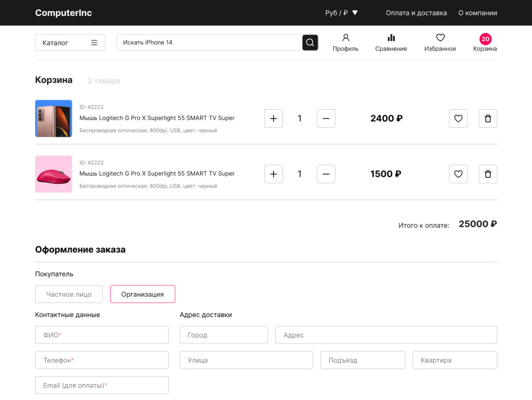Add the 2400 ₽ item to favorites
This screenshot has height=400, width=532.
coord(458,118)
